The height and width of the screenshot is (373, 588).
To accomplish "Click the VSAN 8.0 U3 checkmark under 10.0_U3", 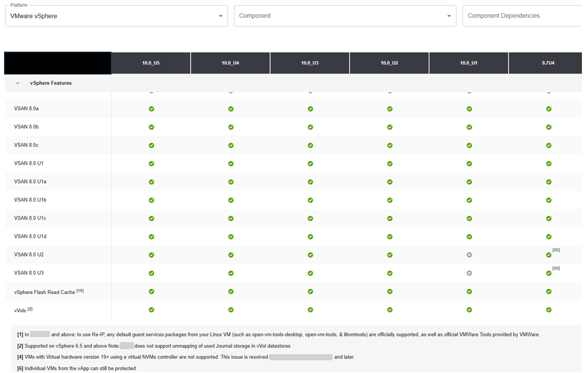I will tap(311, 273).
